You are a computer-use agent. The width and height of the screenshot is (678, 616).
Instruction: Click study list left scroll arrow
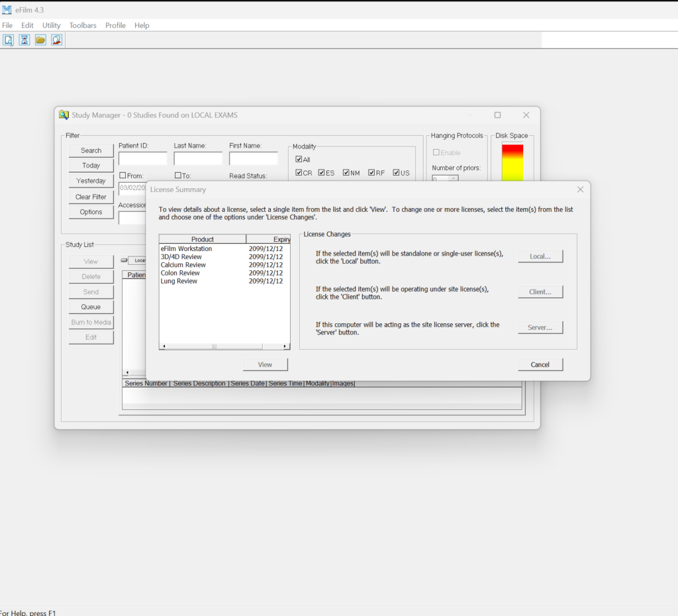tap(127, 372)
